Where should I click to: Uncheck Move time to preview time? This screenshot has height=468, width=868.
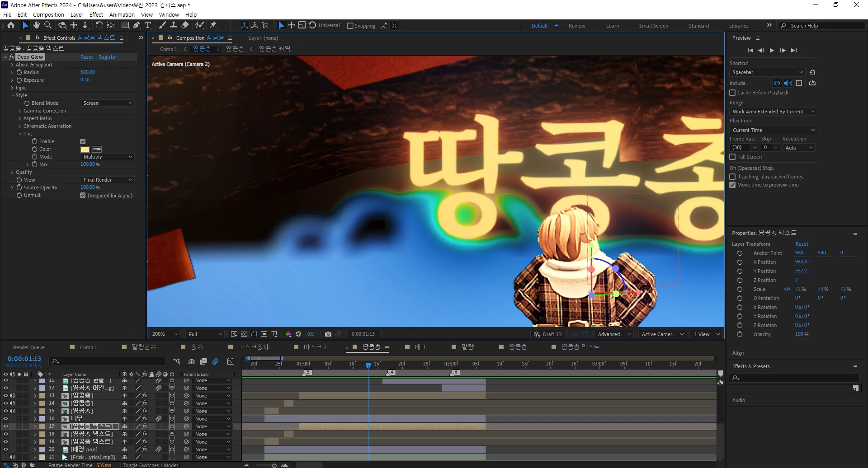[x=732, y=185]
